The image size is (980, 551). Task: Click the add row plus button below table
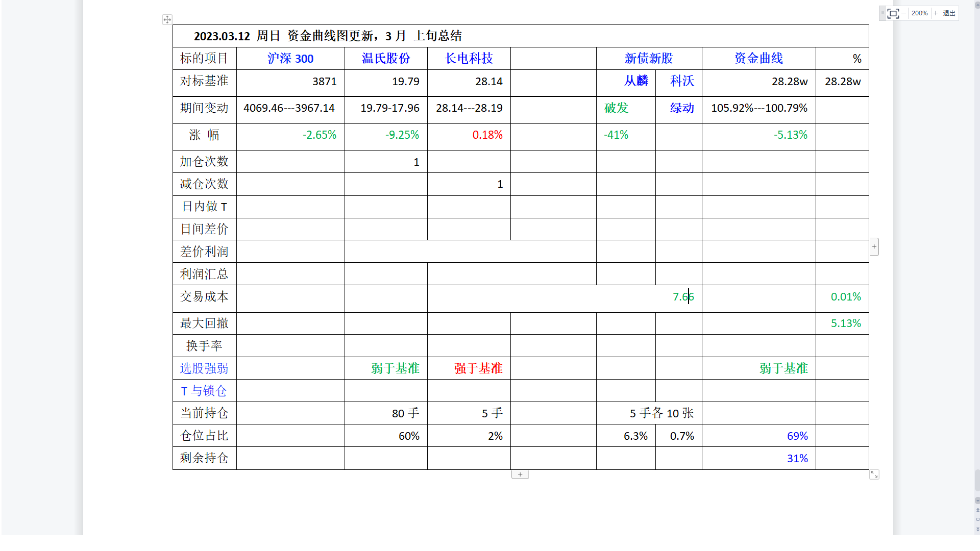520,474
